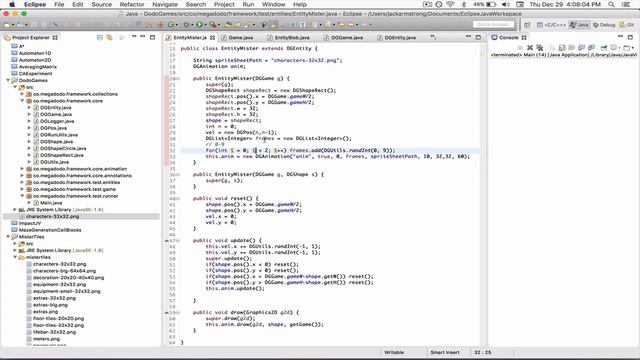Fold the EntityMister constructor at line 20

177,78
